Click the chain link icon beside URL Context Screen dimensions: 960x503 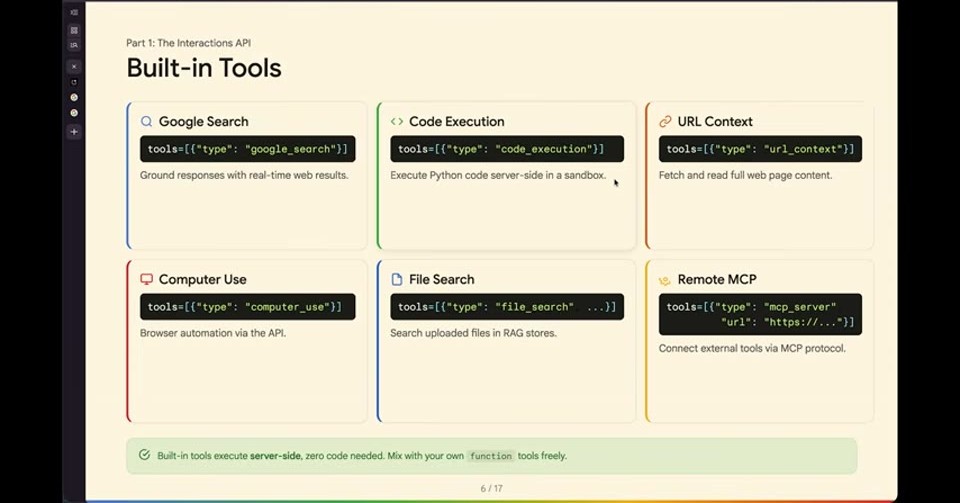[665, 121]
